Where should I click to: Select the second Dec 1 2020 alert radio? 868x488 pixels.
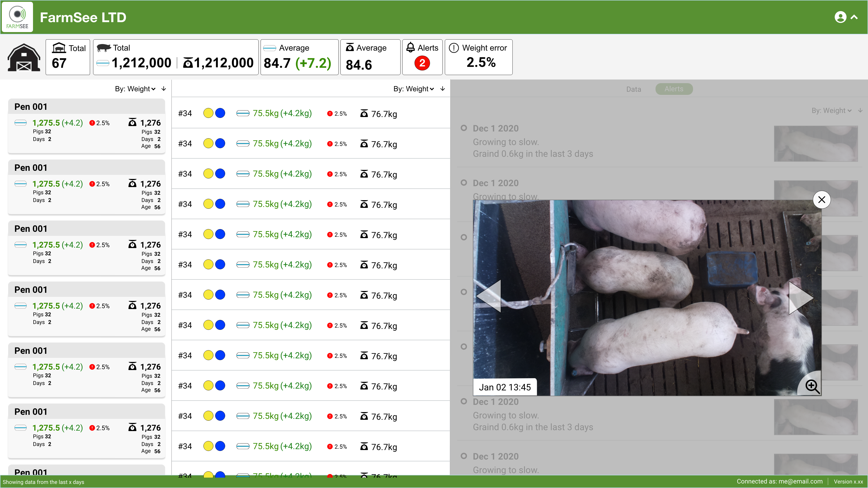click(464, 183)
